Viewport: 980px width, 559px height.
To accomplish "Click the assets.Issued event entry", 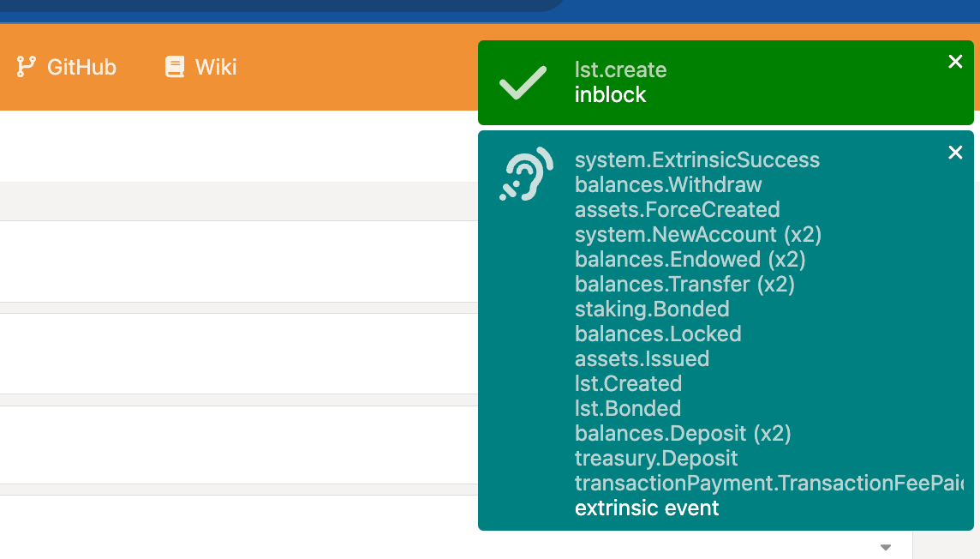I will [x=642, y=359].
